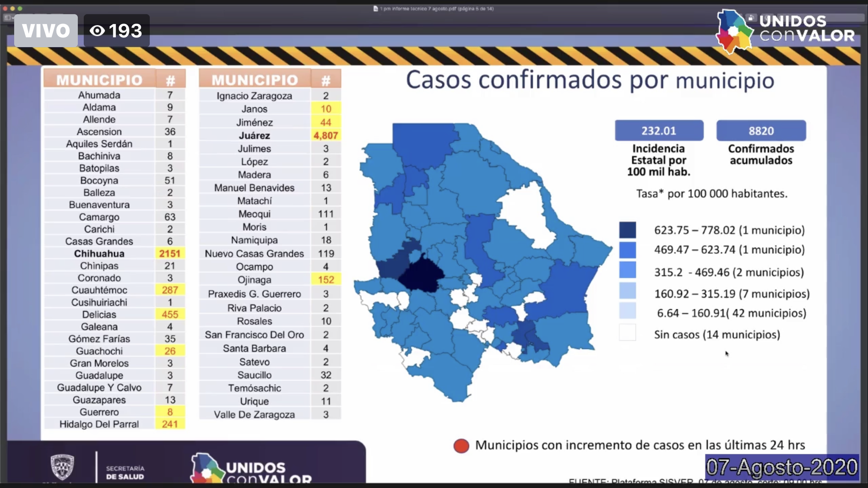Click the PDF document icon in title bar
The image size is (868, 488).
point(375,9)
